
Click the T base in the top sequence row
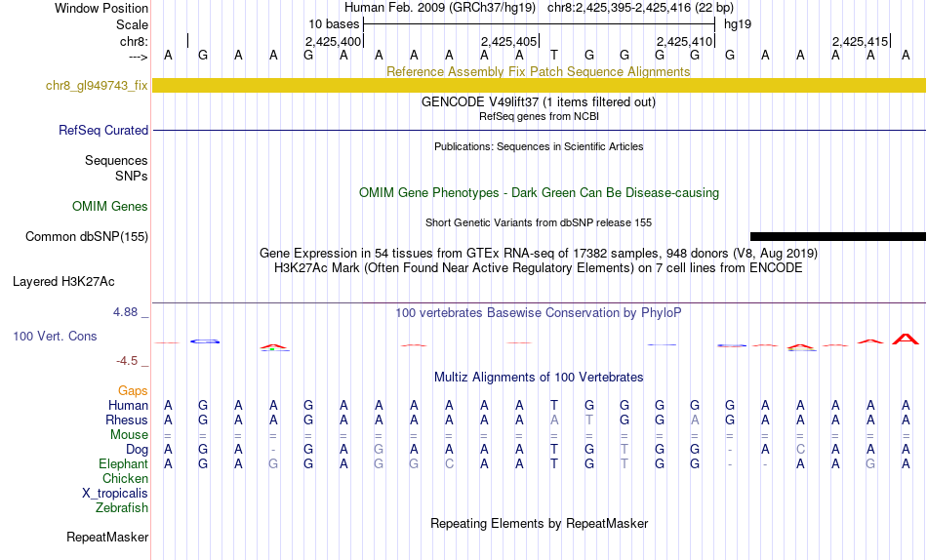[x=554, y=55]
